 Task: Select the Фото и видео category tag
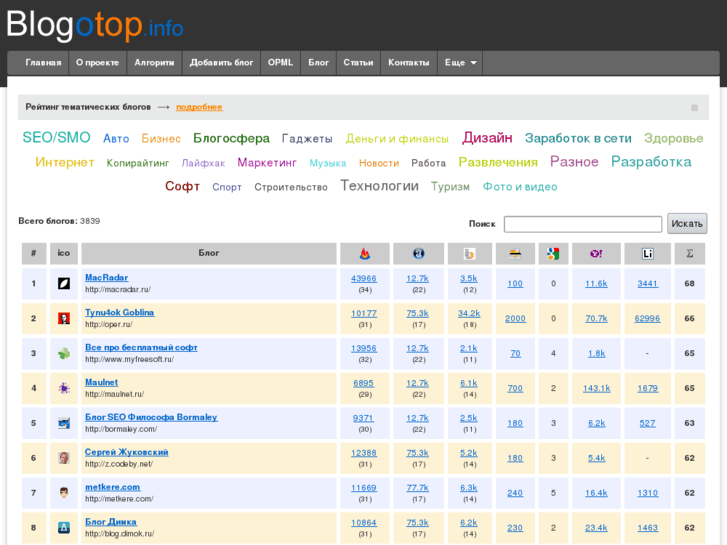coord(520,186)
